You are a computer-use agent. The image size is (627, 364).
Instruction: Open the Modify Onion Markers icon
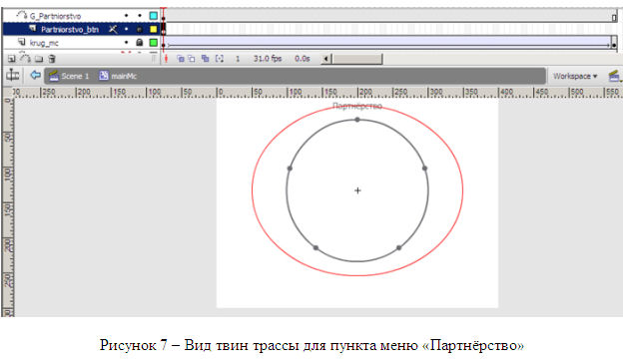(x=219, y=59)
